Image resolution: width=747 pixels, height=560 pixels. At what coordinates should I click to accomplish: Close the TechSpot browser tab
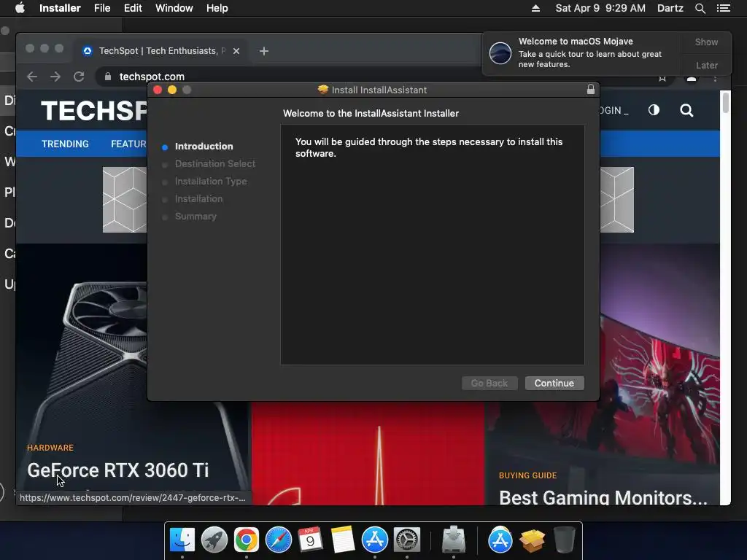pyautogui.click(x=236, y=51)
